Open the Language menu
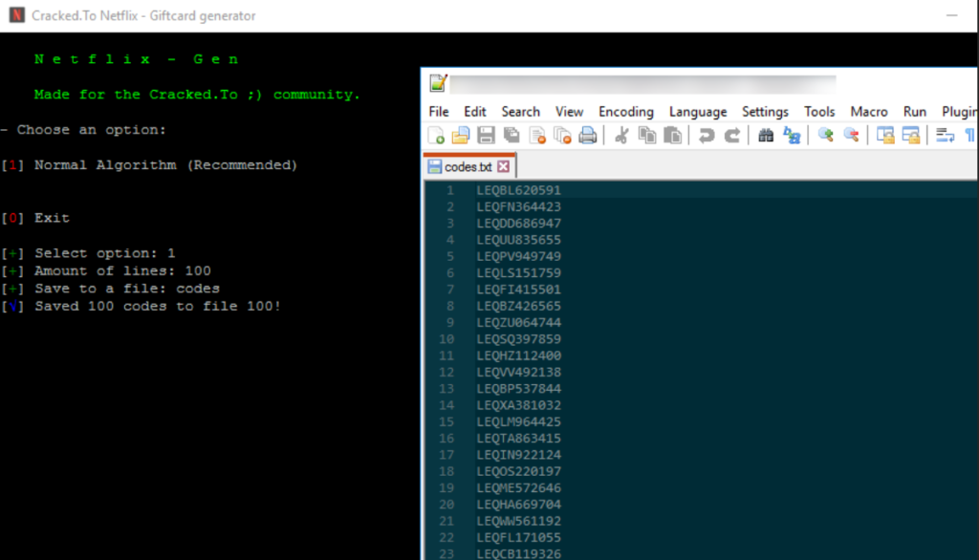Screen dimensions: 979x560 coord(698,112)
